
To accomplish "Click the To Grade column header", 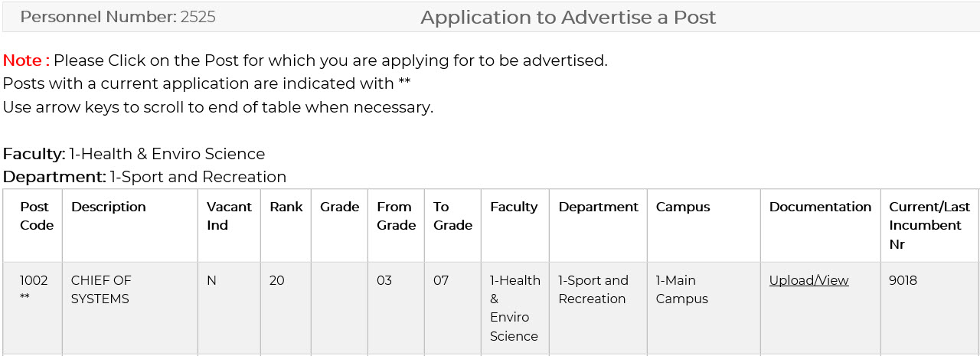I will point(452,216).
